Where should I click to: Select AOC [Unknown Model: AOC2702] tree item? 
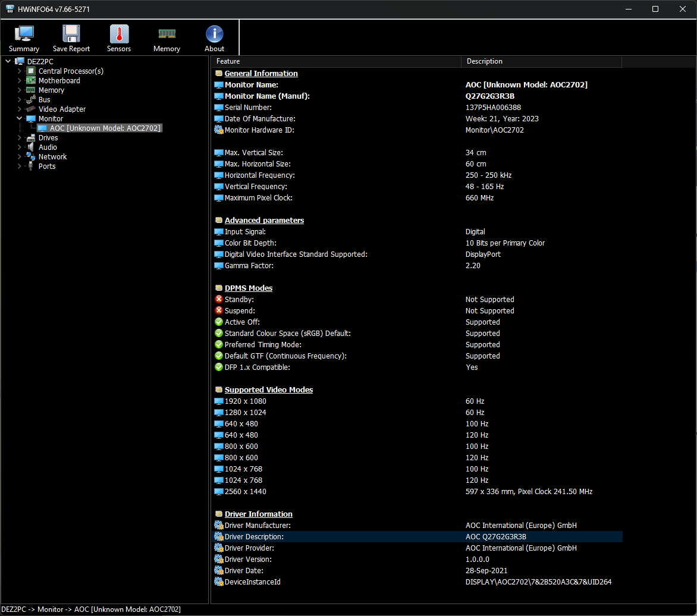(105, 128)
